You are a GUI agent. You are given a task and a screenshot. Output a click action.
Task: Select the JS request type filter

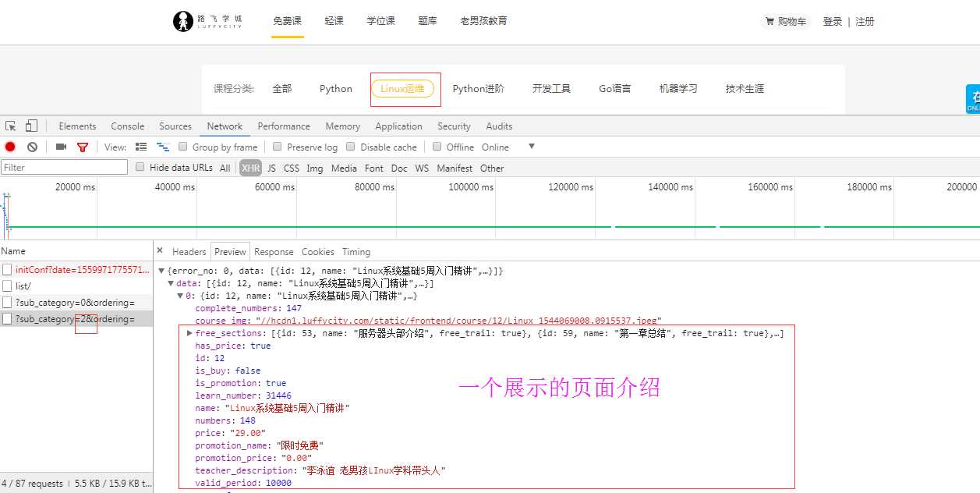click(271, 168)
